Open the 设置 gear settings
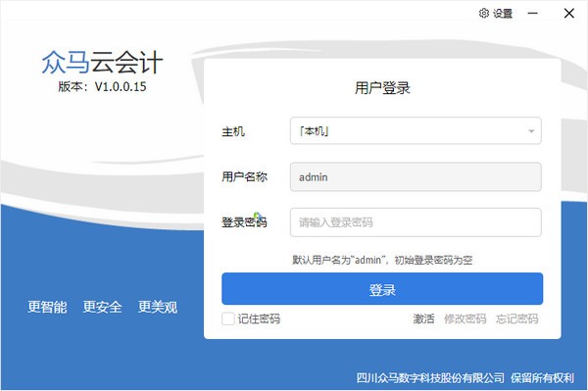Viewport: 588px width, 391px height. coord(495,14)
